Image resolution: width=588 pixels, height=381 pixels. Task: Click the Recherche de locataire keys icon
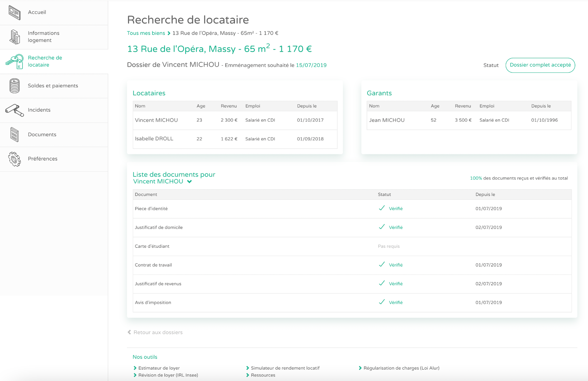[x=14, y=61]
